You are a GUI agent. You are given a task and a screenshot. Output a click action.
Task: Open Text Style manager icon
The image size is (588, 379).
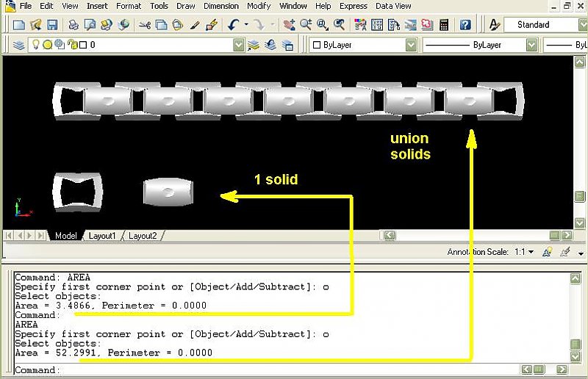click(495, 25)
